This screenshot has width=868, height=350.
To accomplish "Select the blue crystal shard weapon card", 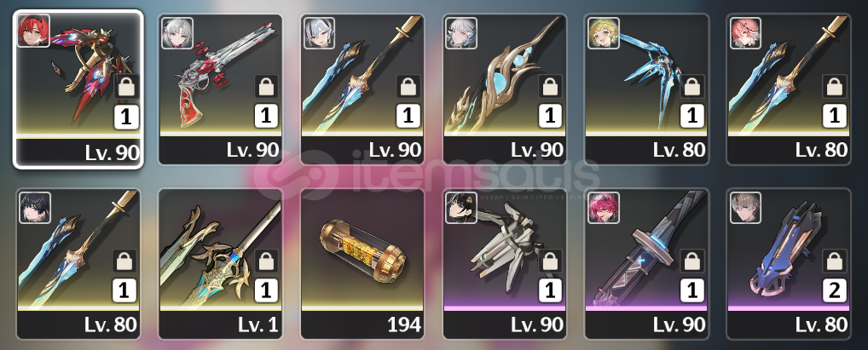I will (646, 89).
